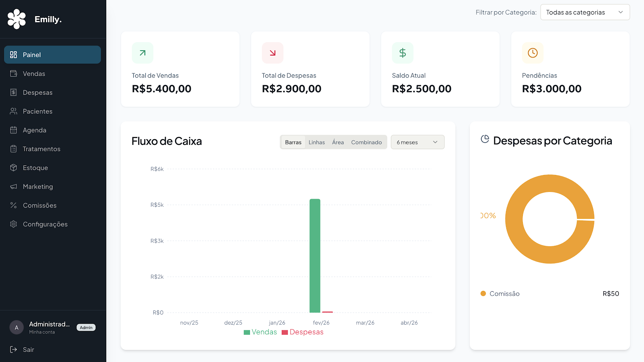Open the Vendas section in sidebar
644x362 pixels.
pyautogui.click(x=34, y=74)
